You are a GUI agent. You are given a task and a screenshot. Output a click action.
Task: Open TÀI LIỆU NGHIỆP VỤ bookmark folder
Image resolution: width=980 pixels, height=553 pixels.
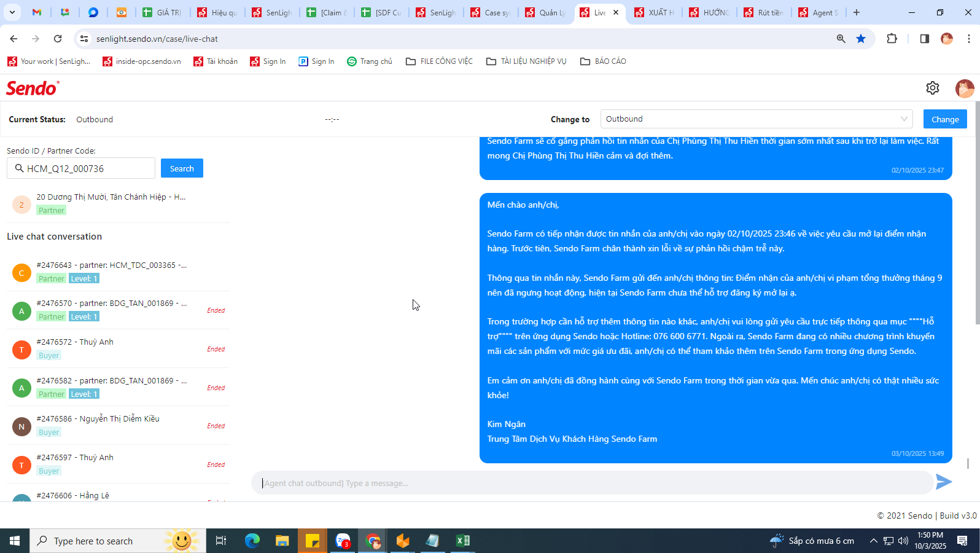(x=526, y=61)
